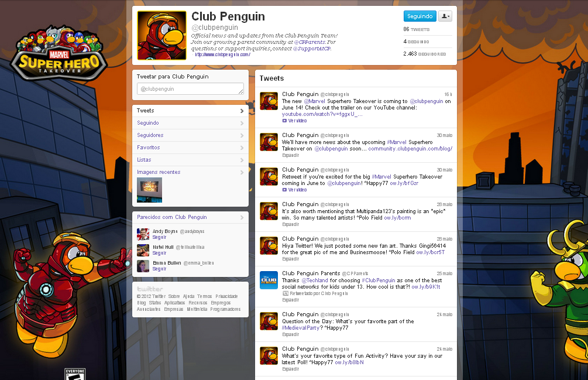The image size is (588, 380).
Task: Click the Seguindo follow button
Action: point(419,16)
